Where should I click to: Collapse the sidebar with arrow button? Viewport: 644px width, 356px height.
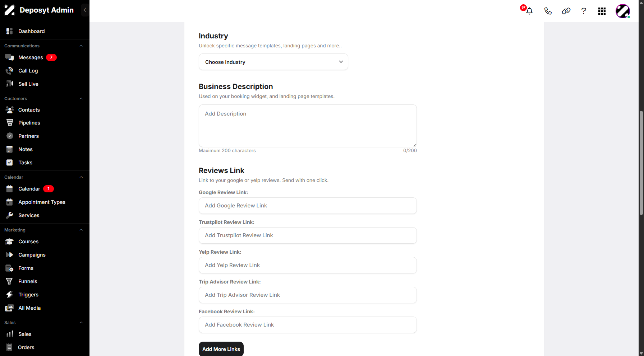point(85,10)
